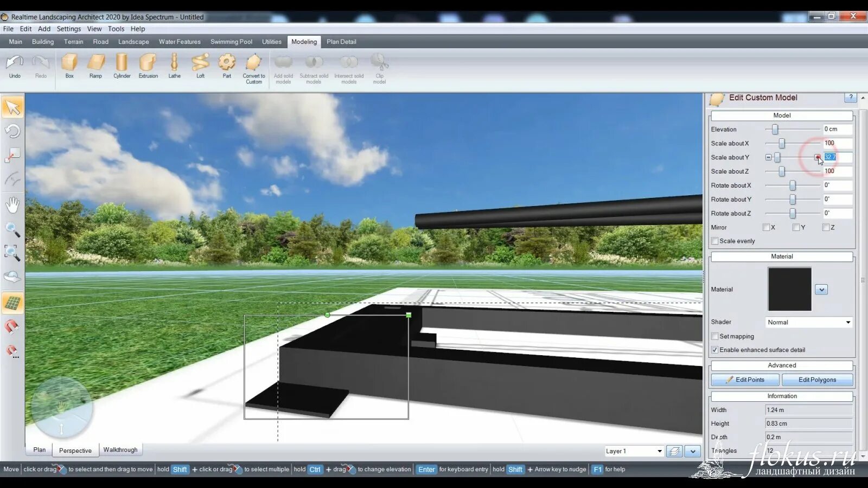868x488 pixels.
Task: Switch to the Building tab
Action: (x=43, y=42)
